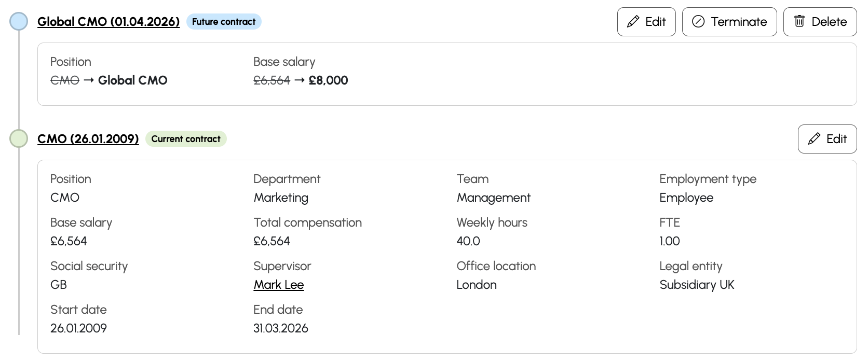The width and height of the screenshot is (868, 362).
Task: Select the green current contract timeline marker
Action: point(19,139)
